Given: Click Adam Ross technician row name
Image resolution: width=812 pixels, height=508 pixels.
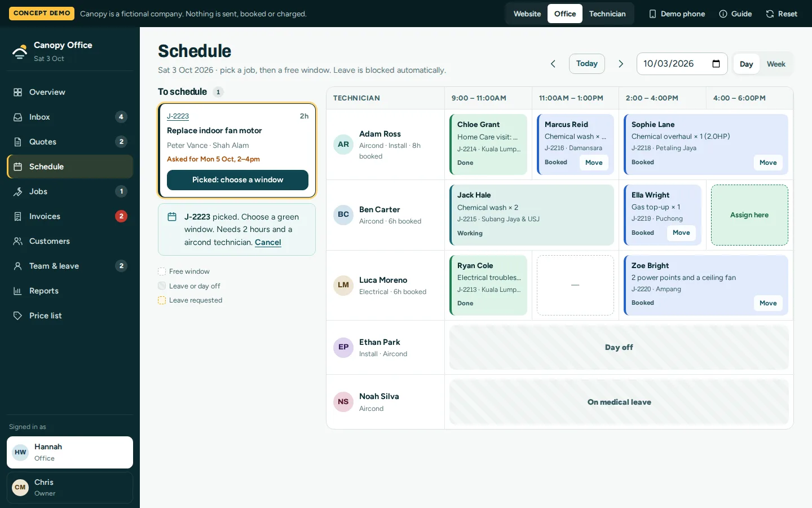Looking at the screenshot, I should point(380,134).
